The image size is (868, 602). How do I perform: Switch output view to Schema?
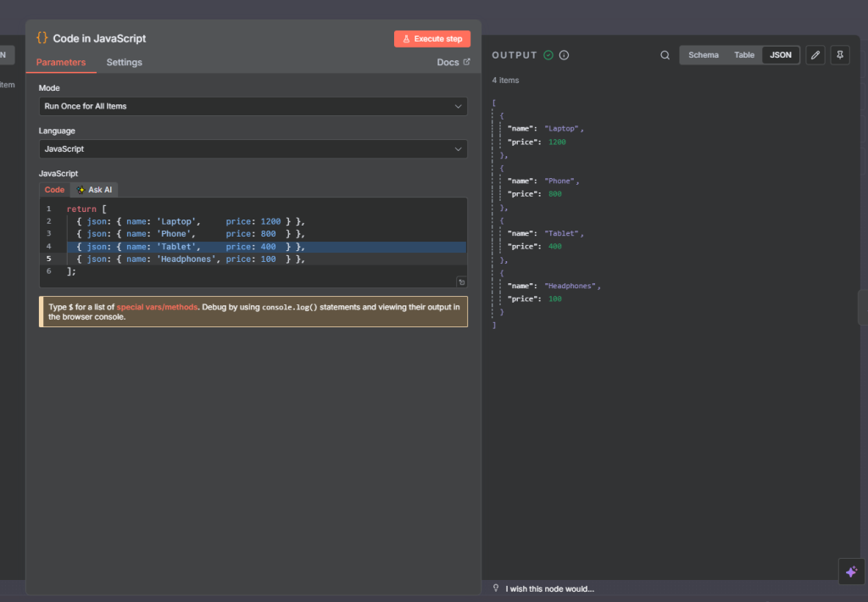[x=703, y=55]
